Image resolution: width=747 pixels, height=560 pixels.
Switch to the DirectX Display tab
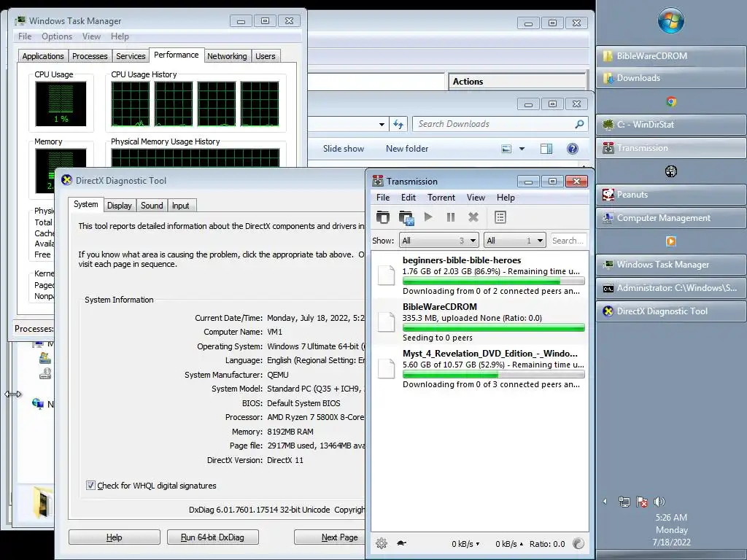click(119, 205)
